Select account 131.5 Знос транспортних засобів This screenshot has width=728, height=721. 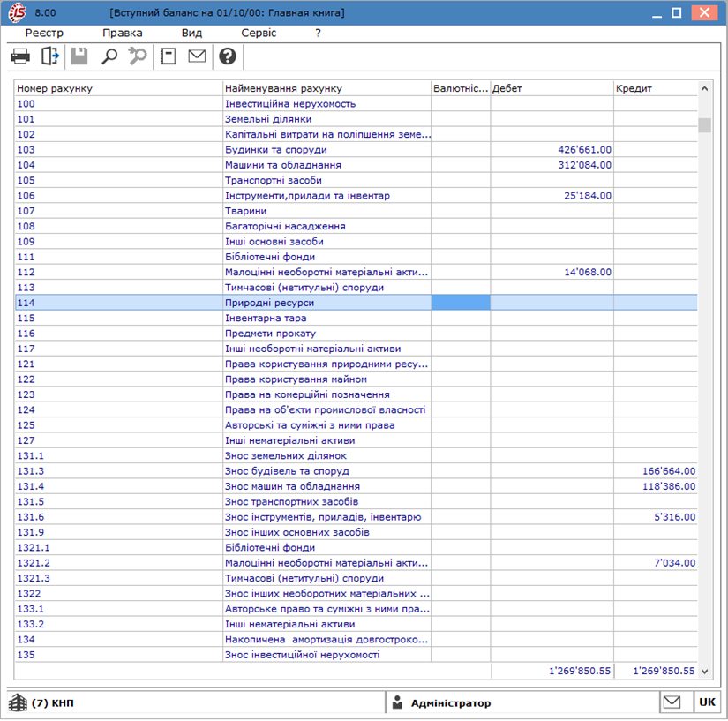coord(356,501)
